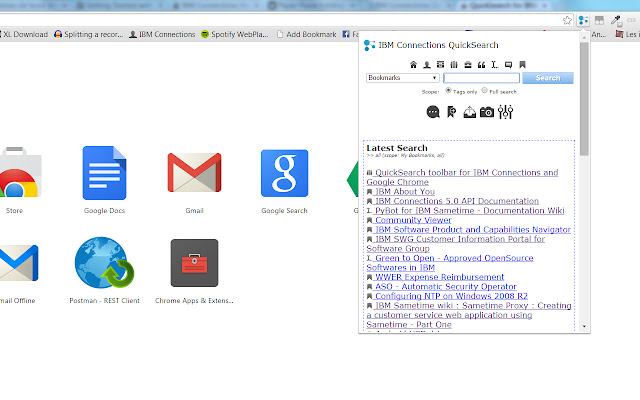
Task: Open the Bookmarks search type dropdown
Action: (402, 78)
